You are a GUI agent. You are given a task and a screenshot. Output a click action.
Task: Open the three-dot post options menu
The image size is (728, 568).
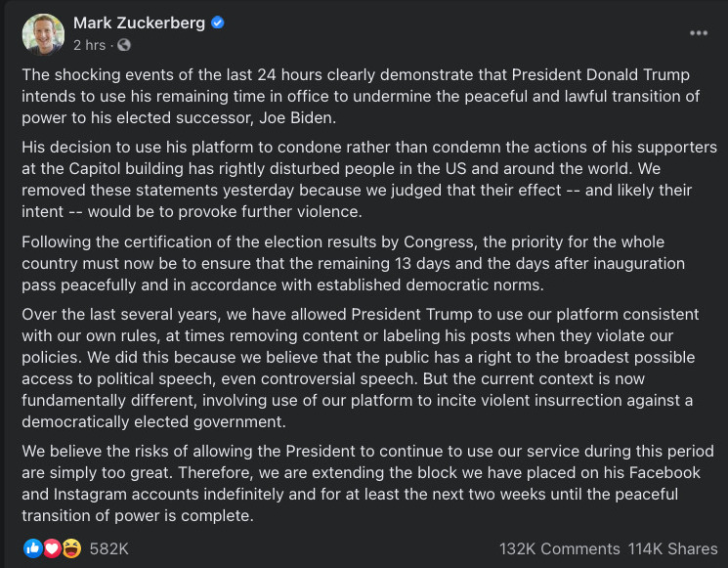(x=699, y=33)
